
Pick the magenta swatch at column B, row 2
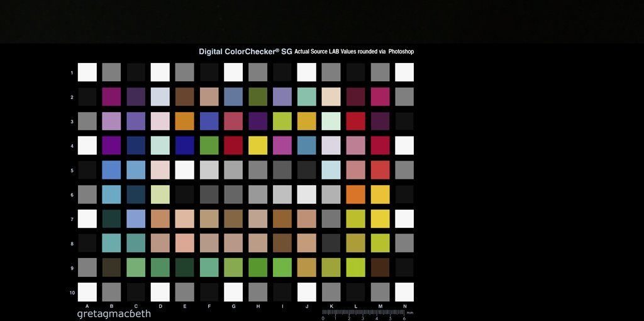(x=111, y=96)
